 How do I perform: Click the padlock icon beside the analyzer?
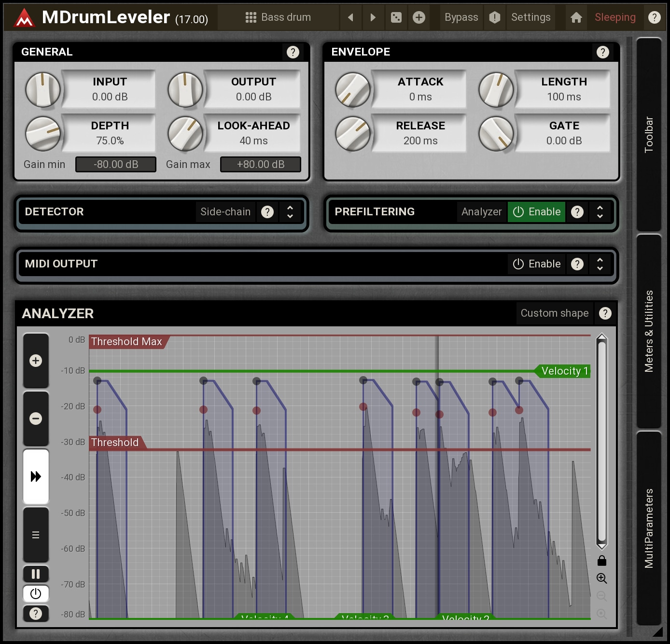point(601,560)
